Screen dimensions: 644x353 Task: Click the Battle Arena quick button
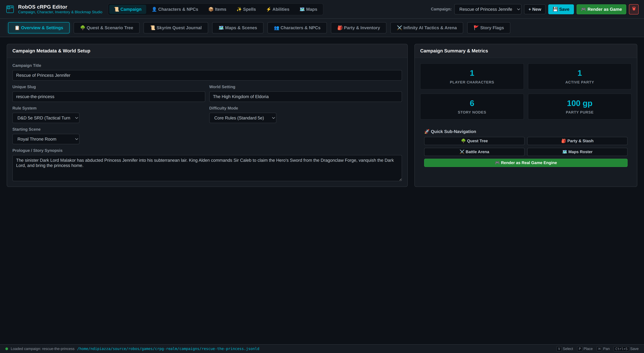474,152
